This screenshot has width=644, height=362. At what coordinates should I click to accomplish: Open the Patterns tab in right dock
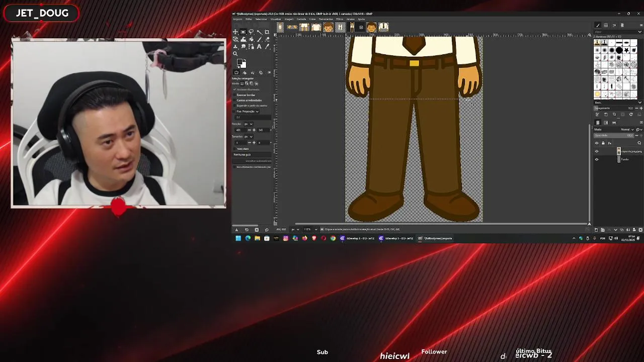tap(606, 25)
